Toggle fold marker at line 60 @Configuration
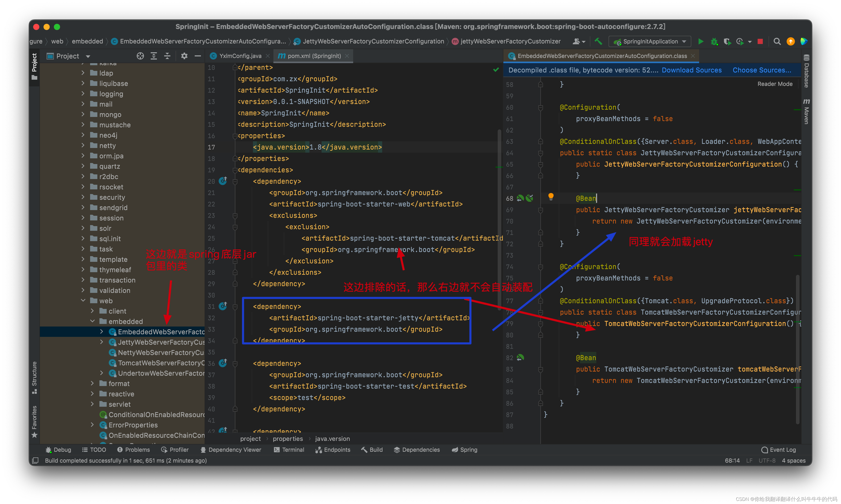This screenshot has width=841, height=504. coord(540,108)
